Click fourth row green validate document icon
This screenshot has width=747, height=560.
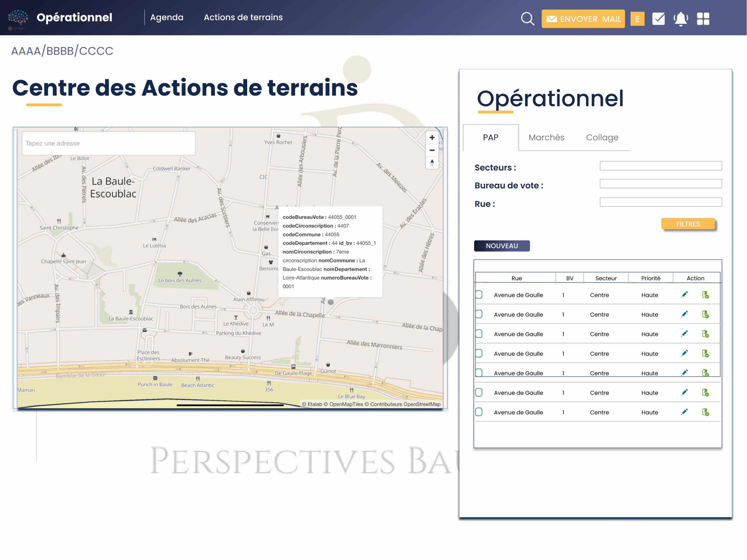(x=706, y=354)
